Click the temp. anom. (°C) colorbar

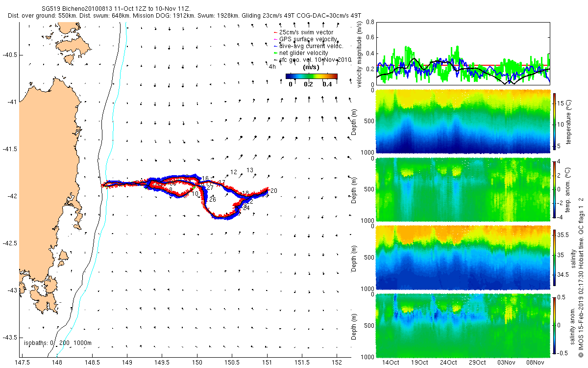554,189
